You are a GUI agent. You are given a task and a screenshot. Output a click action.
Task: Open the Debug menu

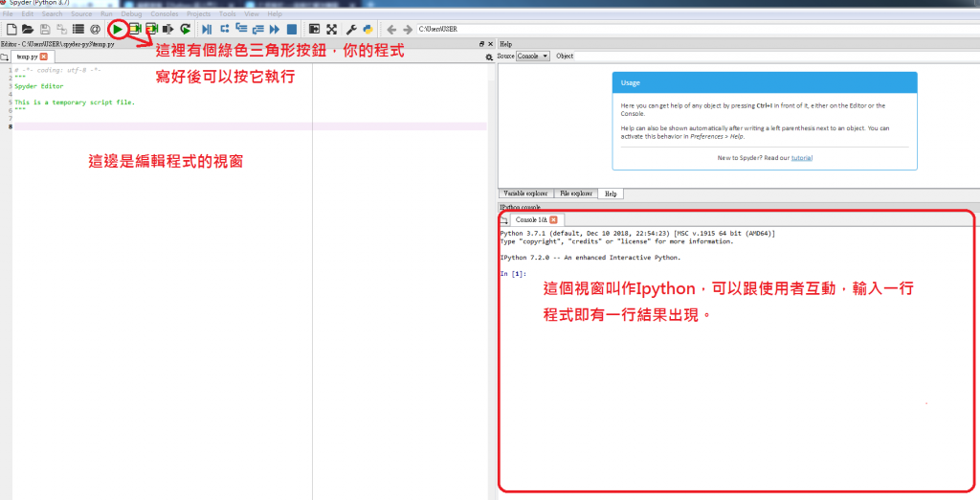click(131, 13)
